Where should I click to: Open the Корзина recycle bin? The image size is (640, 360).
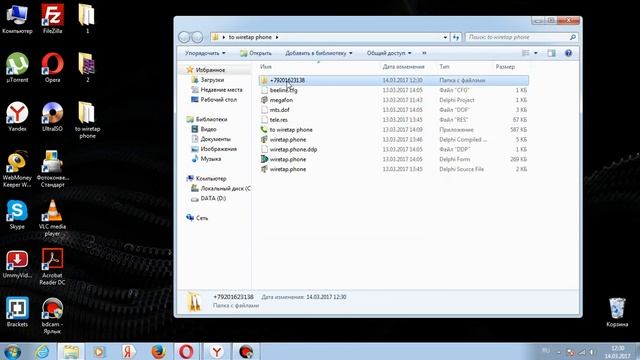tap(617, 312)
